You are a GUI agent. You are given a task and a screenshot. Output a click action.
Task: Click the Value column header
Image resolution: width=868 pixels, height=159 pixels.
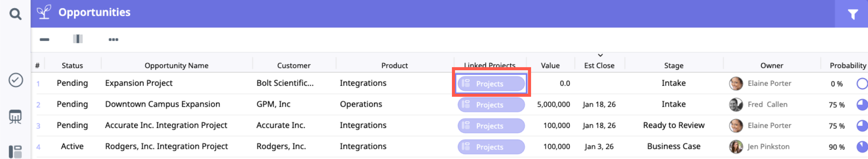coord(550,66)
